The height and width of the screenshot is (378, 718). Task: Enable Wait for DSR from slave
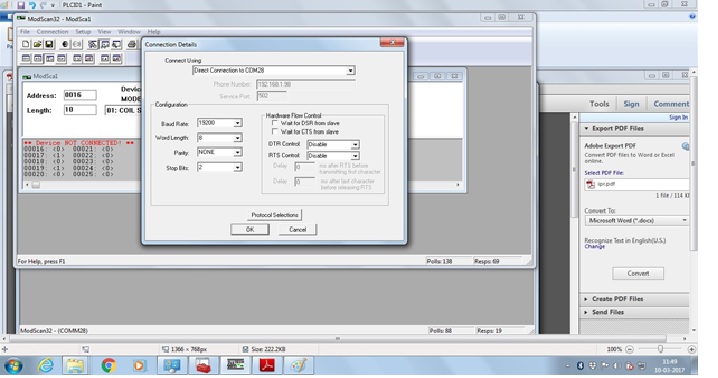click(275, 123)
